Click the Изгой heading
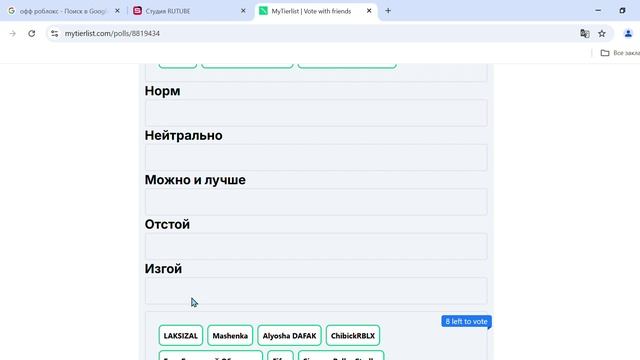Screen dimensions: 640x360 [x=163, y=269]
